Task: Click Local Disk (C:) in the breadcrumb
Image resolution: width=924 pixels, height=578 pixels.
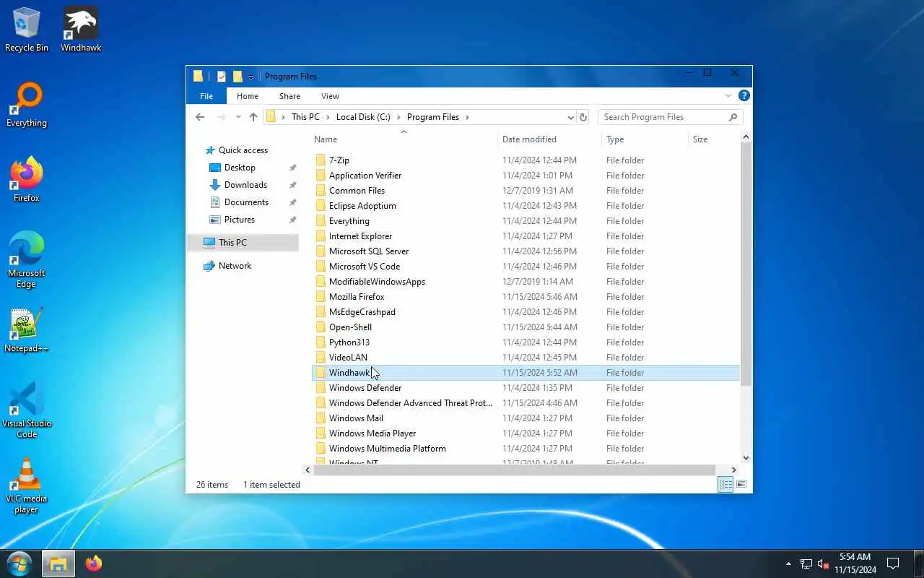Action: pyautogui.click(x=363, y=117)
